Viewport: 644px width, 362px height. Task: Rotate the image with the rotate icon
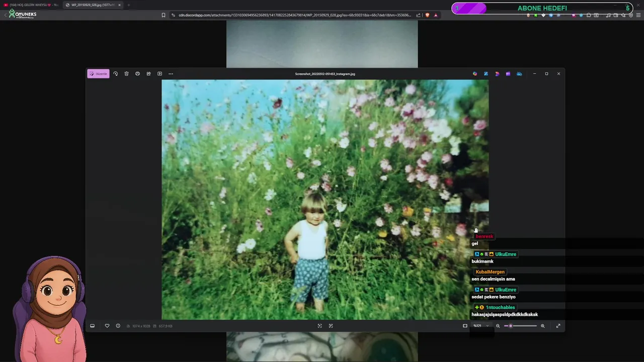115,74
